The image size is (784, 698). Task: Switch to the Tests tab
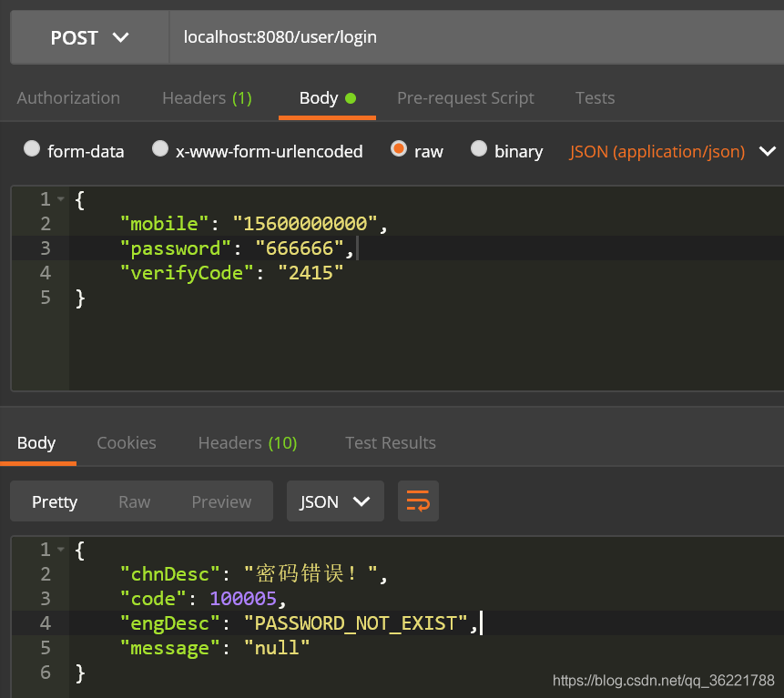(x=595, y=98)
